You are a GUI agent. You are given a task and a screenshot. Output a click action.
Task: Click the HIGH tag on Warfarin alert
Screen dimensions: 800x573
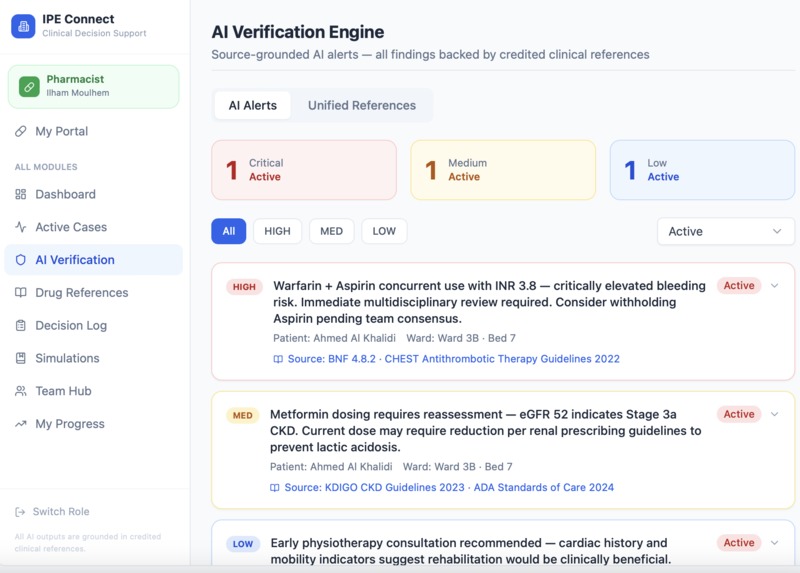coord(244,287)
